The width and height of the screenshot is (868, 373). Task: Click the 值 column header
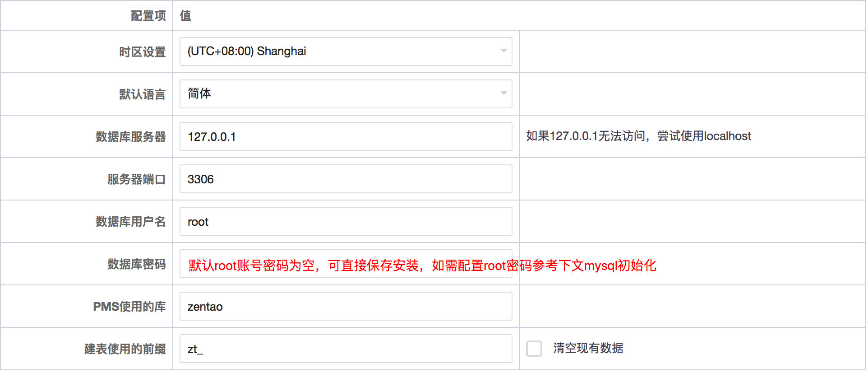(185, 16)
